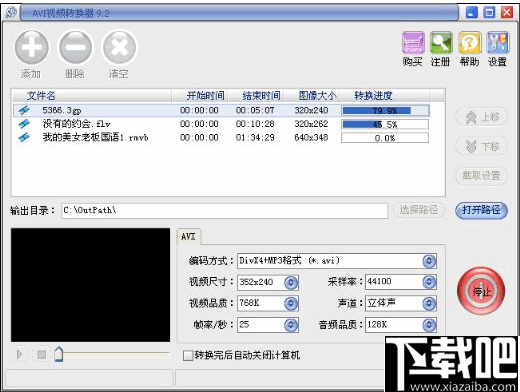
Task: Click image size 320x240
Action: (x=311, y=110)
